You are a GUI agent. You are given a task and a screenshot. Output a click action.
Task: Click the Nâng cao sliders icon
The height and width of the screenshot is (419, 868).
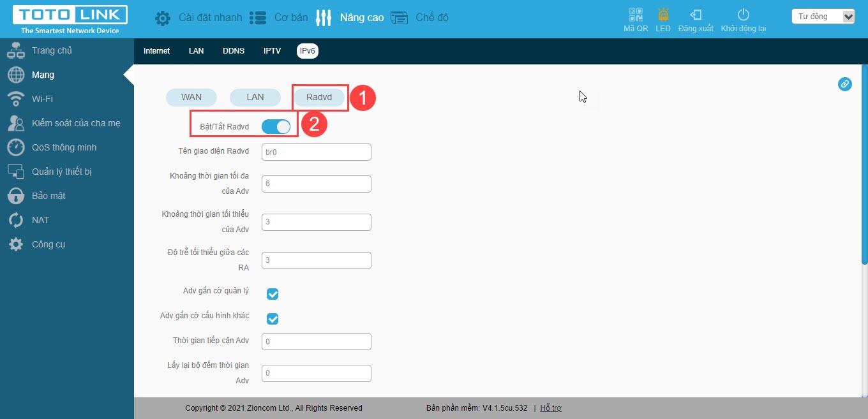[324, 18]
